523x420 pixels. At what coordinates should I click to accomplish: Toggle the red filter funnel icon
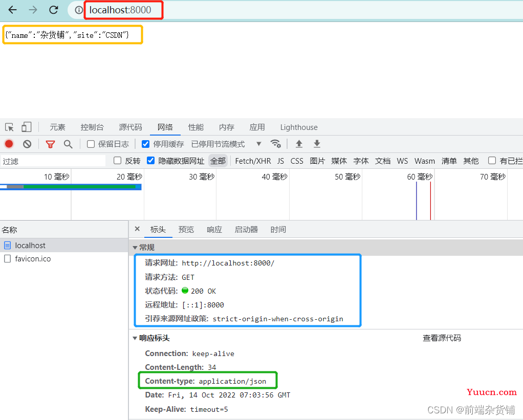50,144
